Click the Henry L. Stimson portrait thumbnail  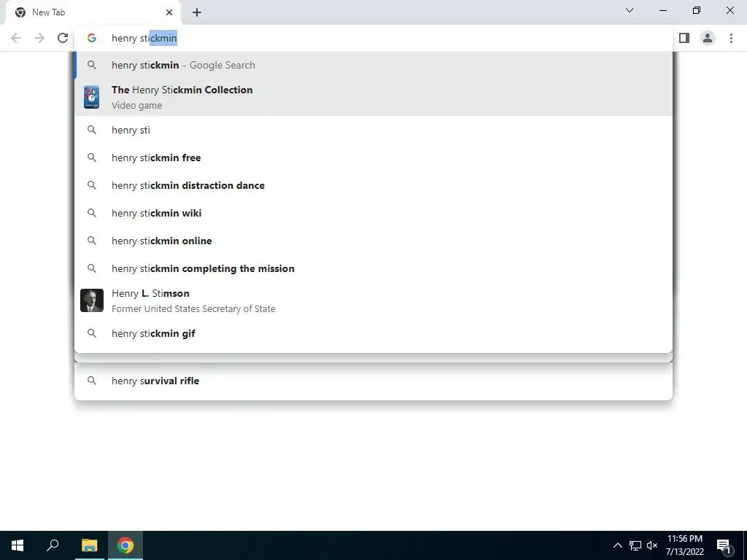92,300
